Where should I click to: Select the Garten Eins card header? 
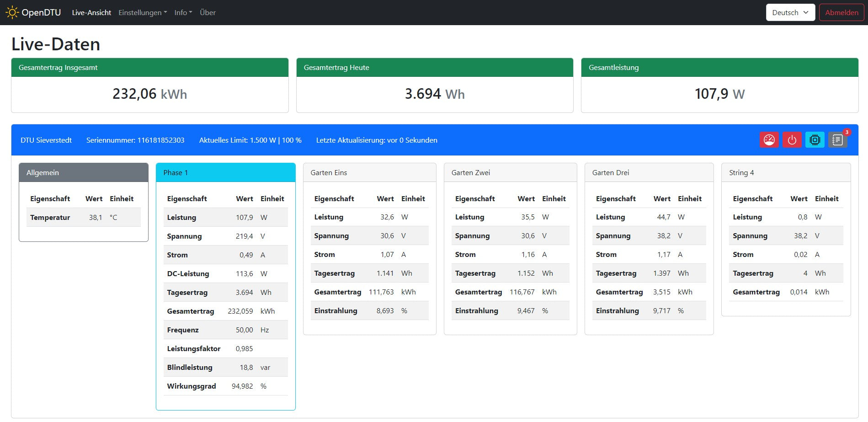(370, 172)
